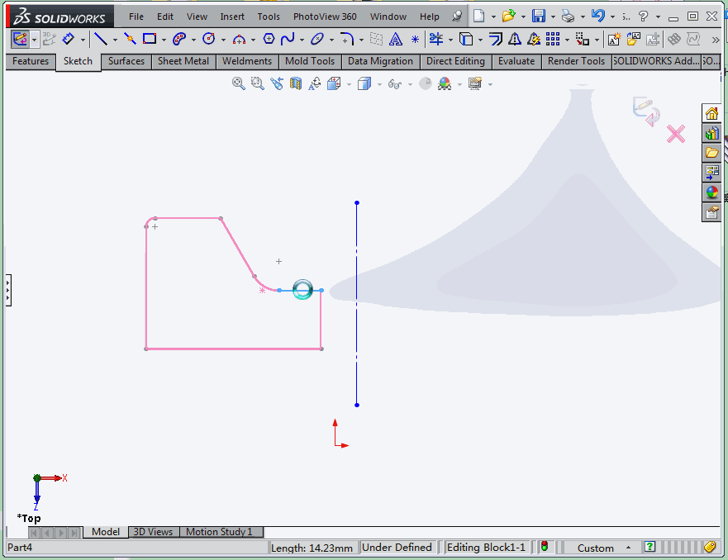Expand Hide/Show Items glasses dropdown
Screen dimensions: 728x560
[410, 84]
